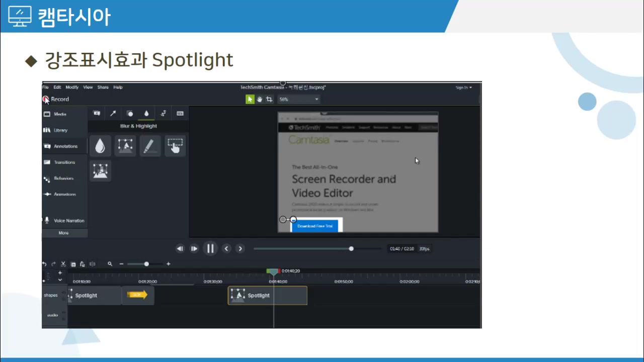The image size is (644, 362).
Task: Select the highlighted Spotlight clip on timeline
Action: pyautogui.click(x=267, y=296)
